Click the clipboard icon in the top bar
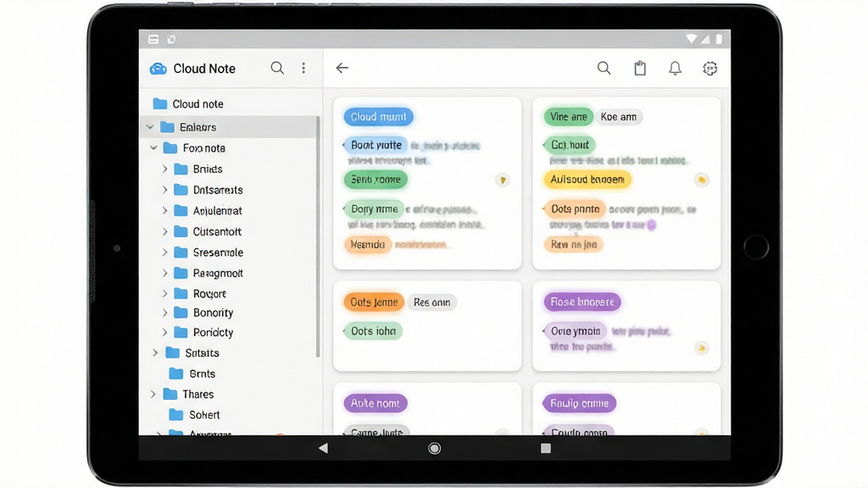 click(x=640, y=68)
